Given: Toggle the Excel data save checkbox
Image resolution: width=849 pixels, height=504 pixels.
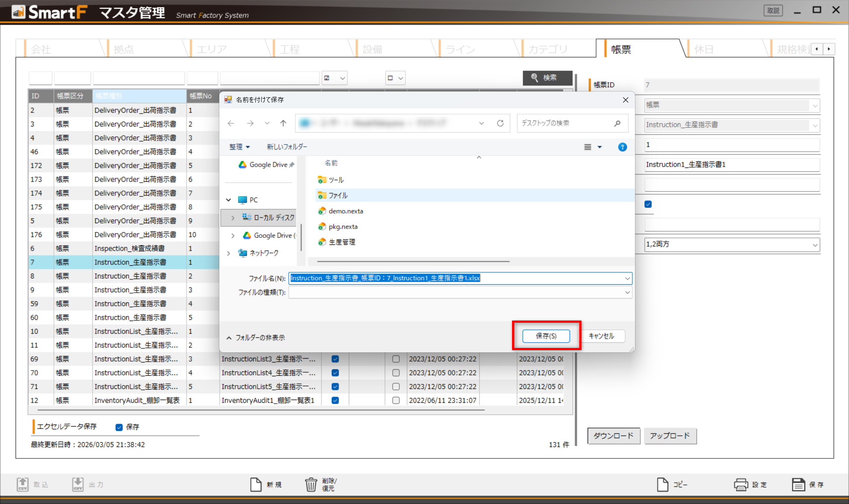Looking at the screenshot, I should pos(119,427).
